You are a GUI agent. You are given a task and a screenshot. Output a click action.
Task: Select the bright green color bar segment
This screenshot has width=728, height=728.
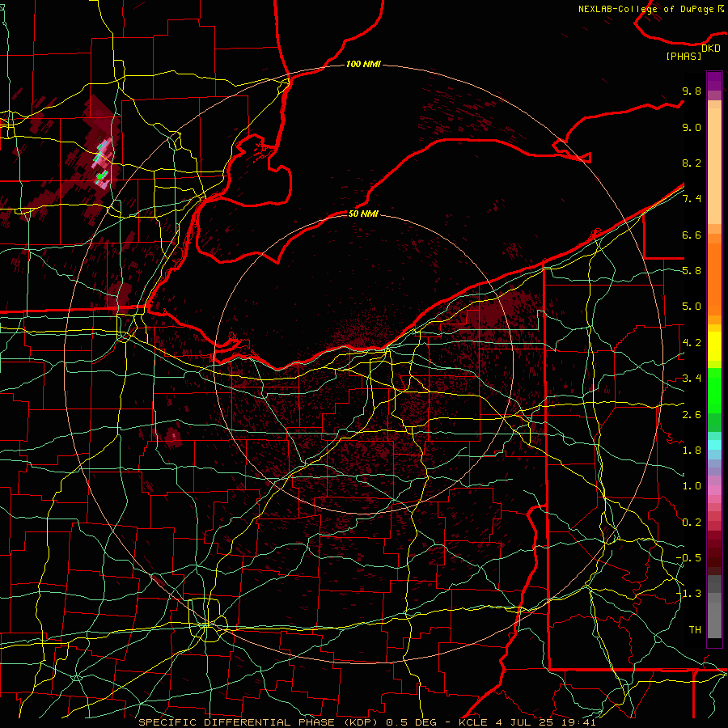714,389
